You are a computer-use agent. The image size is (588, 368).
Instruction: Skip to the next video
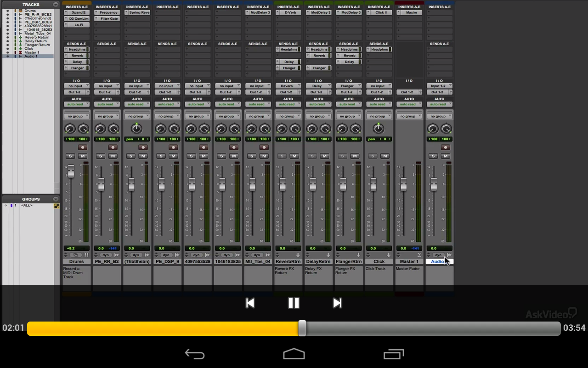click(337, 303)
